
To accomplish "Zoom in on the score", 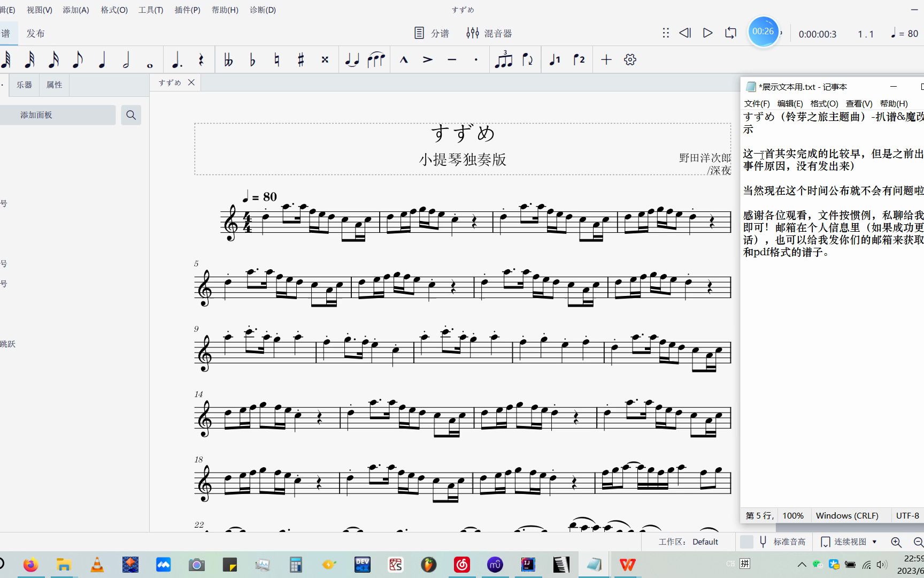I will (x=896, y=542).
